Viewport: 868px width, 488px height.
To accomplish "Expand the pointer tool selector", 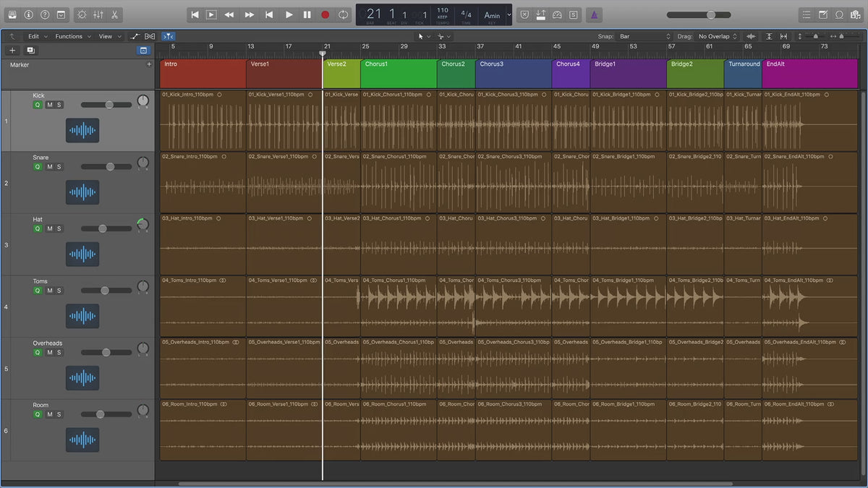I will pos(424,36).
